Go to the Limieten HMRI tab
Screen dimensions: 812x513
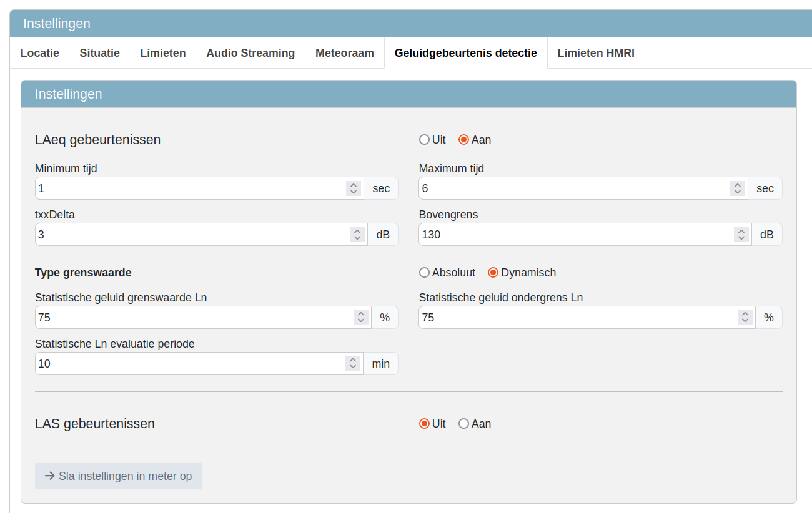point(595,53)
